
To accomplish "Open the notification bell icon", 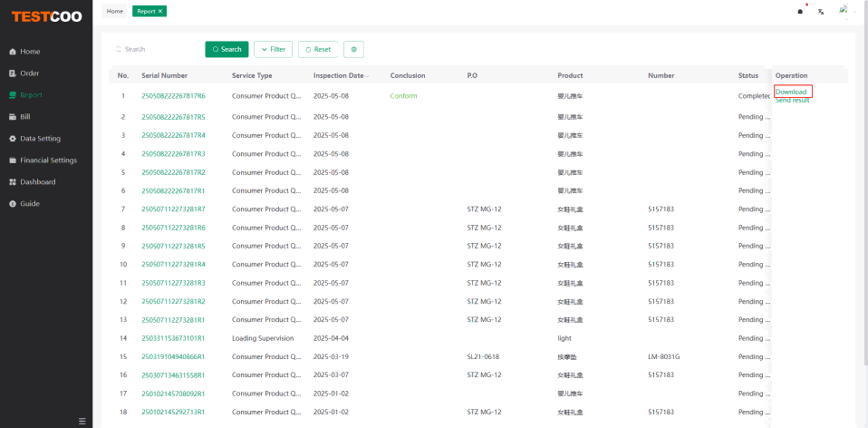I will [x=800, y=11].
